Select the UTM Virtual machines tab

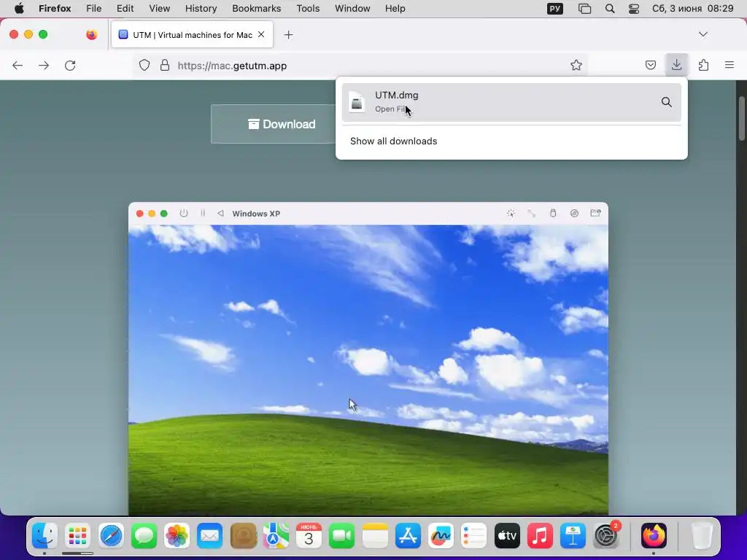[x=192, y=34]
